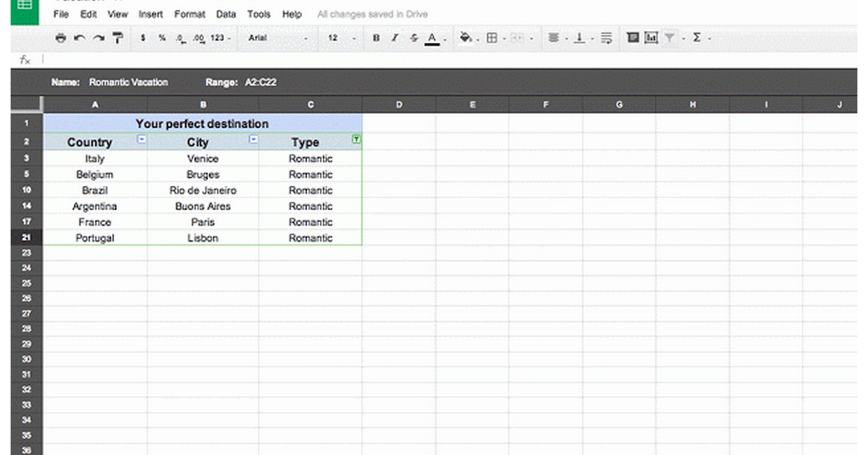This screenshot has height=455, width=868.
Task: Open active Type column filter dropdown
Action: pyautogui.click(x=356, y=139)
